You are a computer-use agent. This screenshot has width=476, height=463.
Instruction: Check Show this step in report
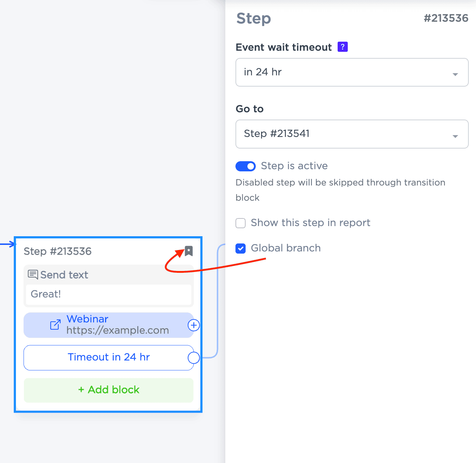point(241,223)
